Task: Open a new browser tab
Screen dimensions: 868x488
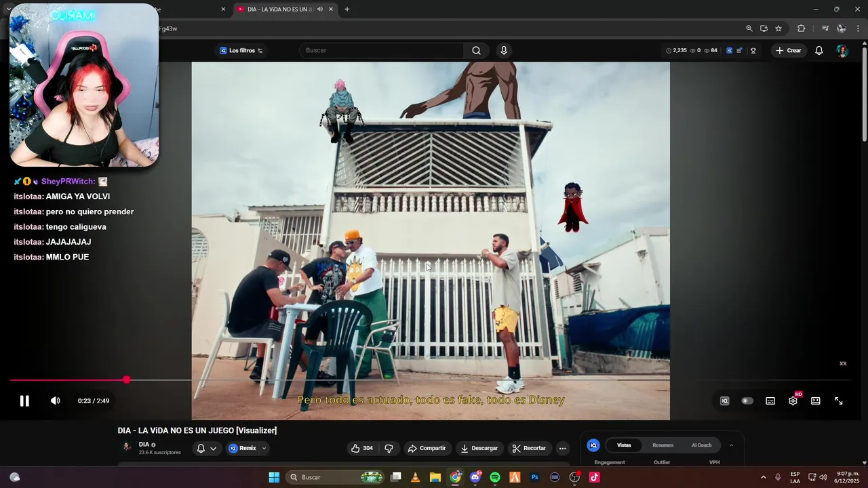Action: click(347, 9)
